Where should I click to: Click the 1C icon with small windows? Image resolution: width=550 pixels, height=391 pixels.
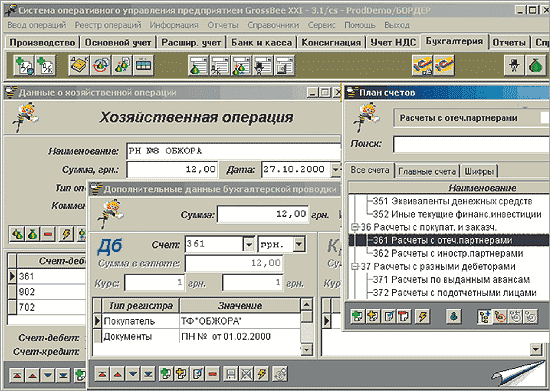pos(422,65)
